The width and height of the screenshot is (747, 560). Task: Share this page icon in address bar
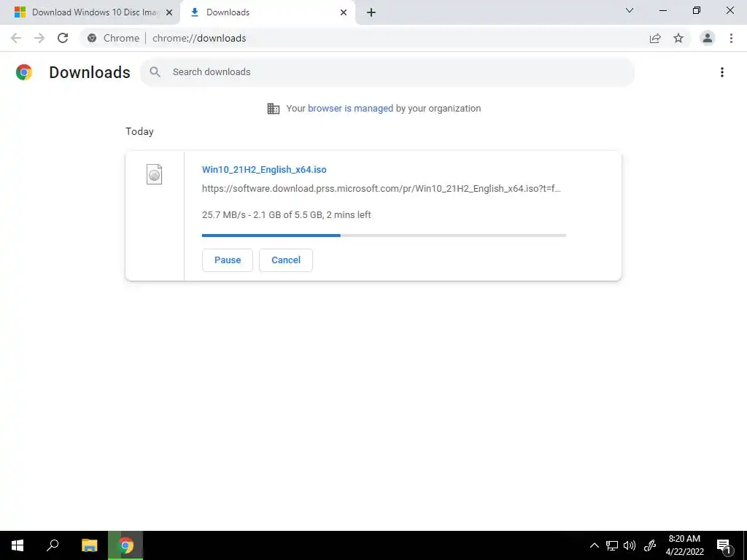pos(655,38)
